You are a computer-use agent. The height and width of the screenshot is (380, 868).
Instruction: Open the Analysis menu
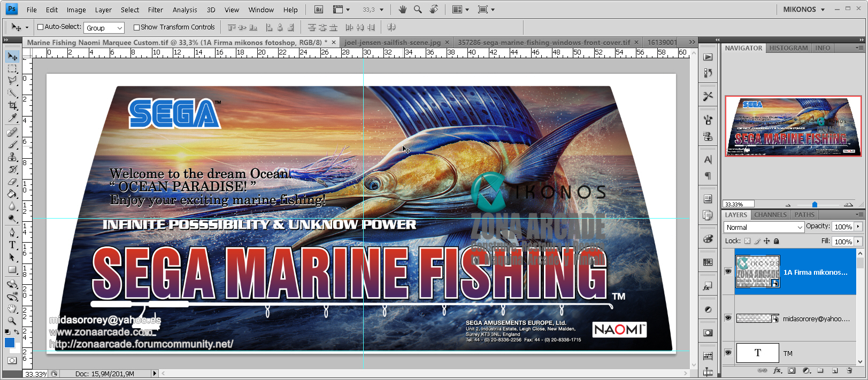coord(185,10)
